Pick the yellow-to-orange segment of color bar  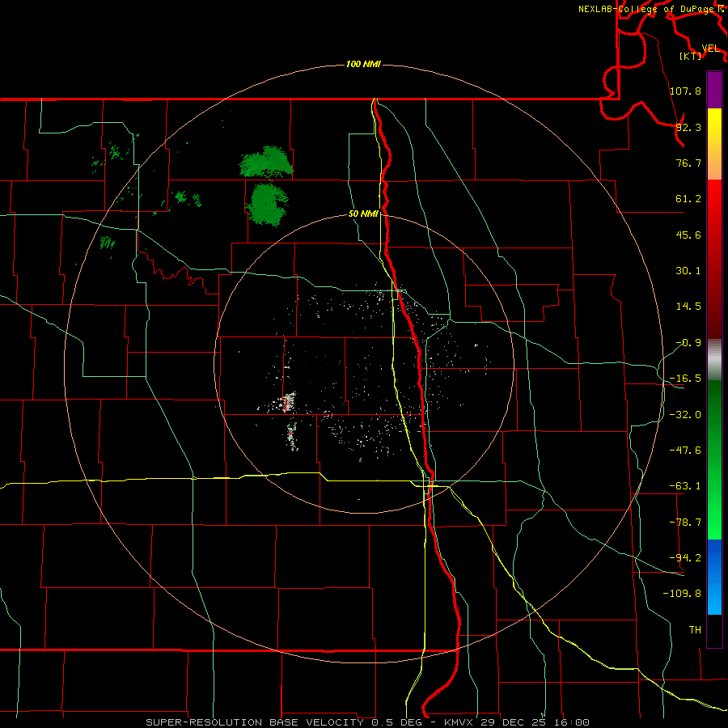[714, 144]
